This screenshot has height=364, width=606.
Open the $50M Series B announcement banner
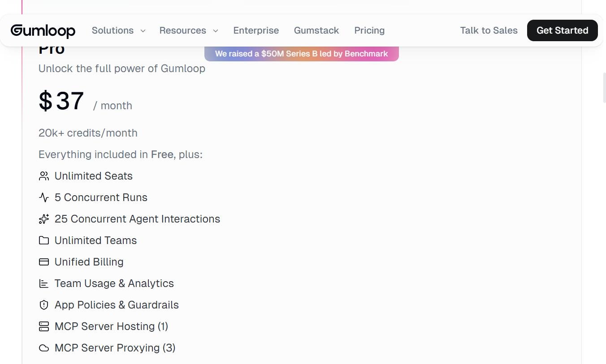302,54
